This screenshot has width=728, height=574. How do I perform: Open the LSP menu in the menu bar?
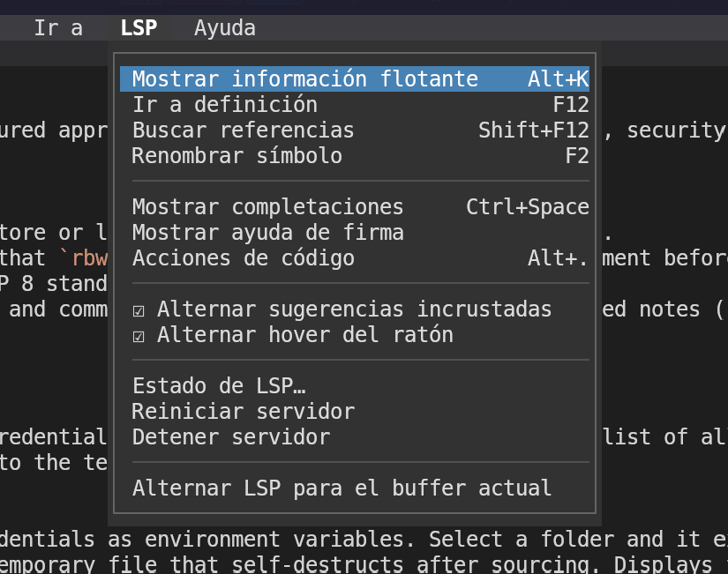[138, 27]
